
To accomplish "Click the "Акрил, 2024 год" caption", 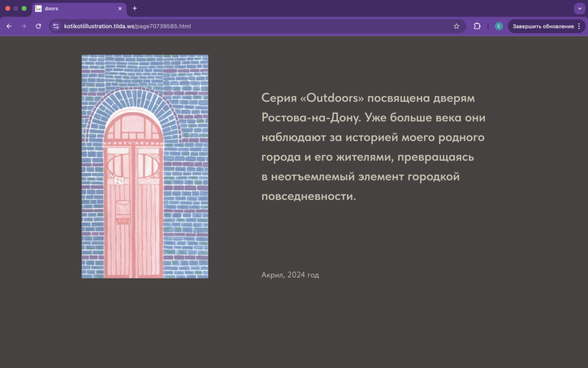I will click(x=290, y=275).
